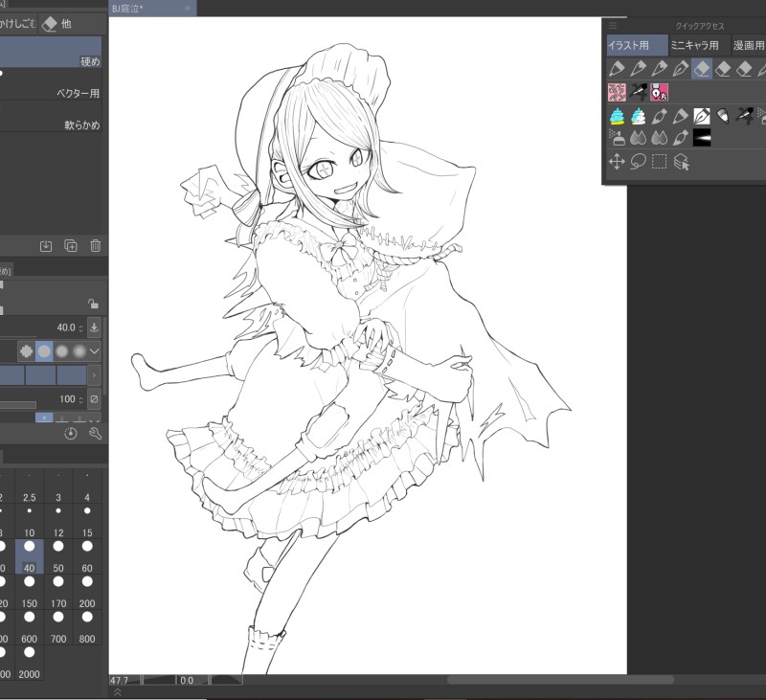Open sub tool detail with wrench icon
This screenshot has height=700, width=766.
[x=95, y=433]
